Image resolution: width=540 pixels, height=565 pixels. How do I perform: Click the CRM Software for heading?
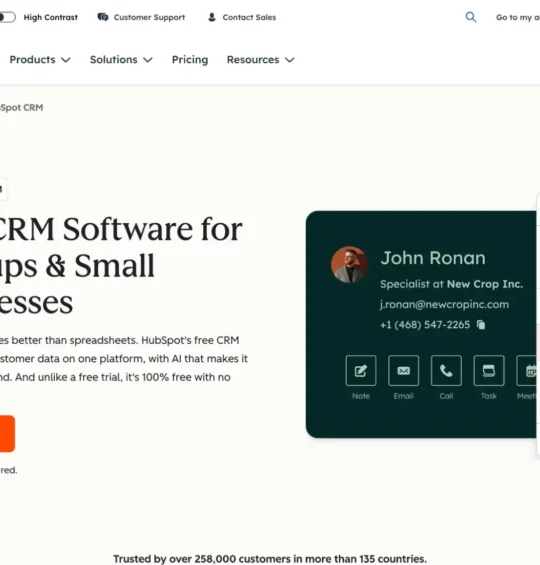pyautogui.click(x=121, y=229)
